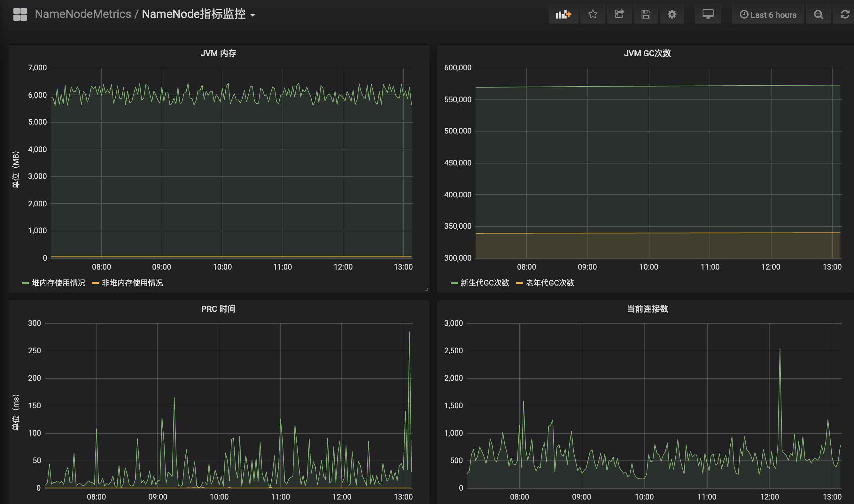Toggle the 新生代GC次数 legend series

484,283
